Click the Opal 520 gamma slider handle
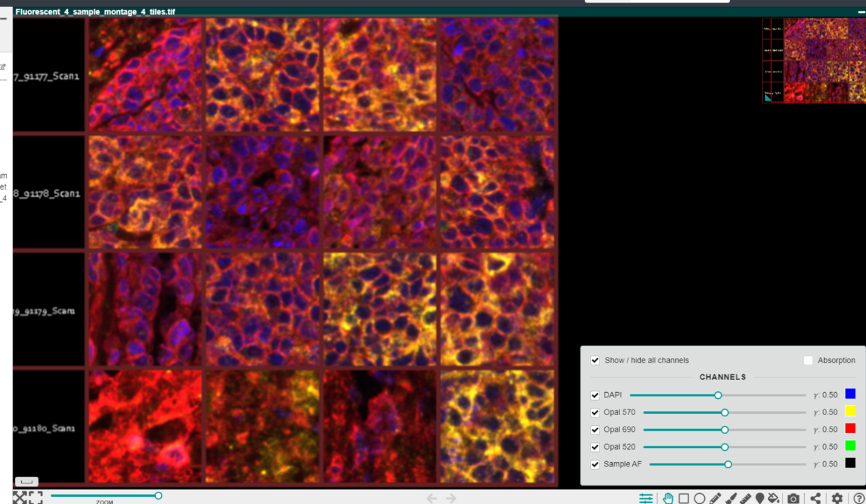Viewport: 866px width, 504px height. (724, 447)
